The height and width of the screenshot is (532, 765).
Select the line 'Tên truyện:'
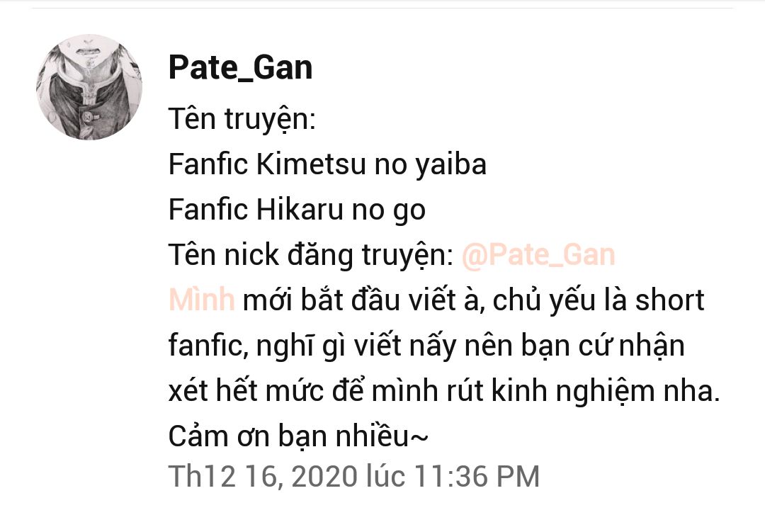[242, 119]
